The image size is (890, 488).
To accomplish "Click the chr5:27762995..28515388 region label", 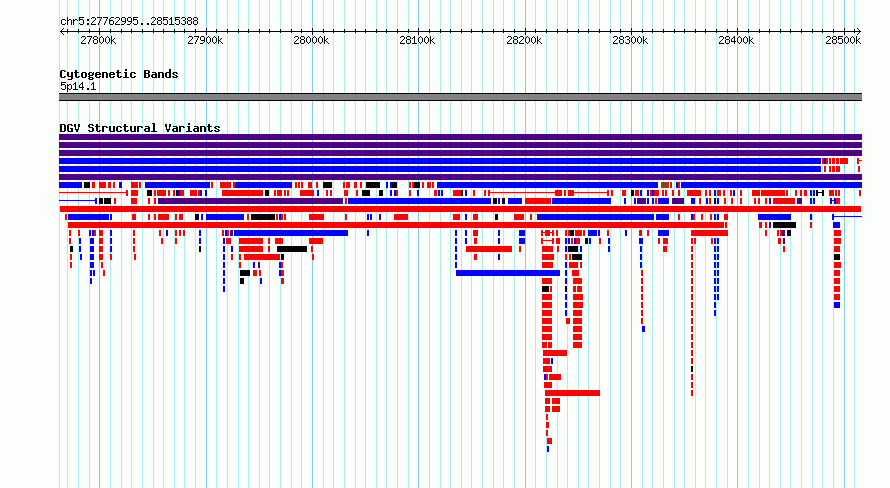I will (129, 22).
